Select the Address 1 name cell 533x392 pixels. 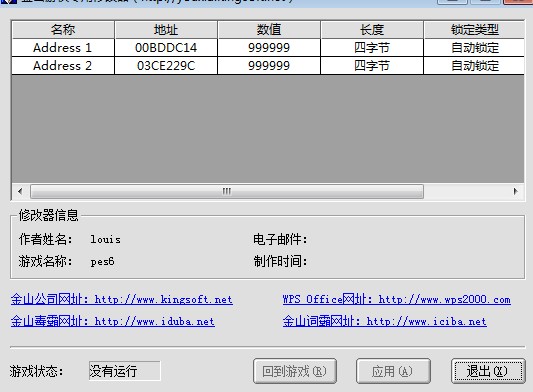(x=63, y=48)
